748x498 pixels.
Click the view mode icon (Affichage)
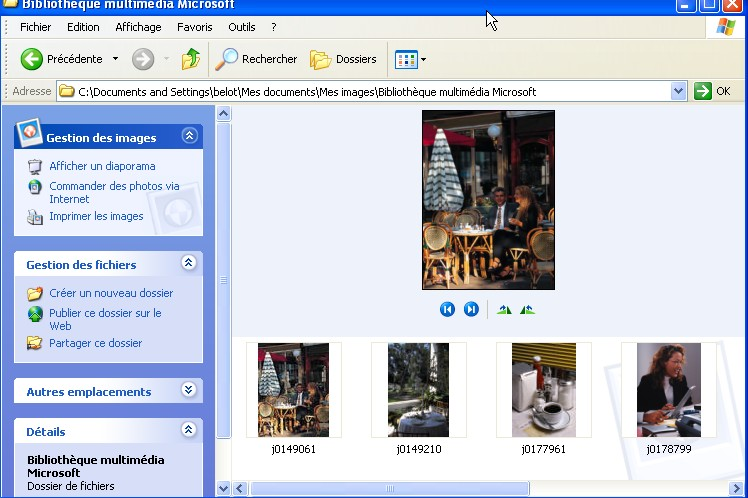click(x=406, y=60)
